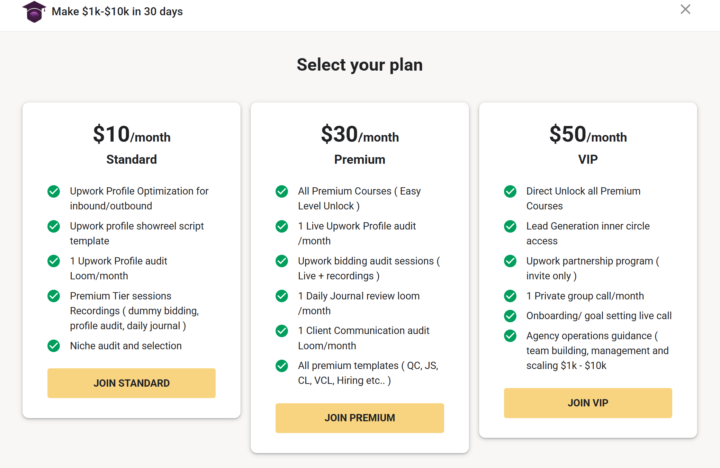Close the plan selection dialog
Image resolution: width=720 pixels, height=468 pixels.
click(x=685, y=9)
